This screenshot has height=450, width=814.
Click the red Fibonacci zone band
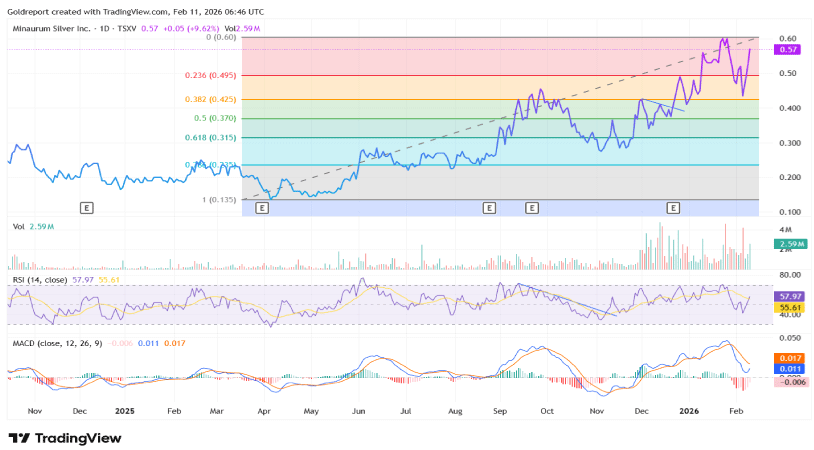450,56
